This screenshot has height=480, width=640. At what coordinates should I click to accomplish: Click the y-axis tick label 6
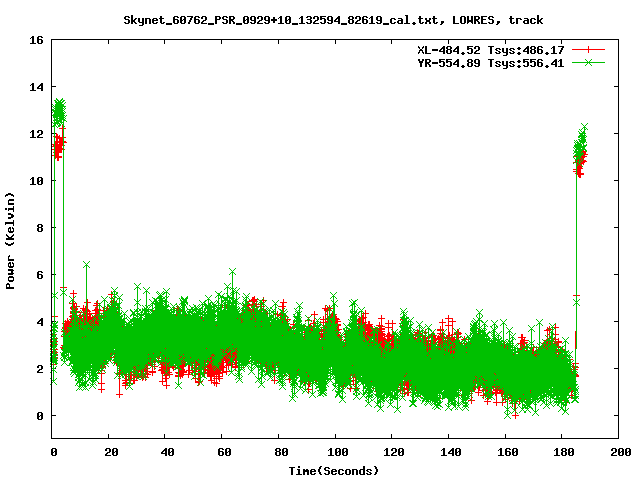(40, 275)
